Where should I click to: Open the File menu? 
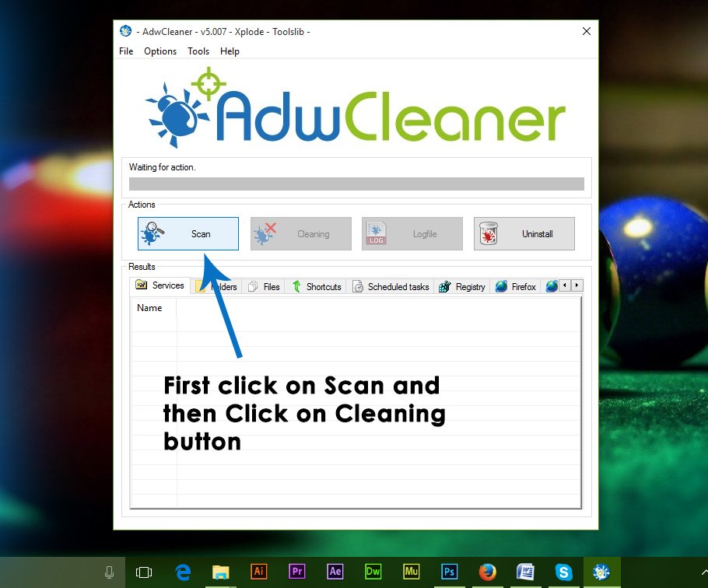126,51
